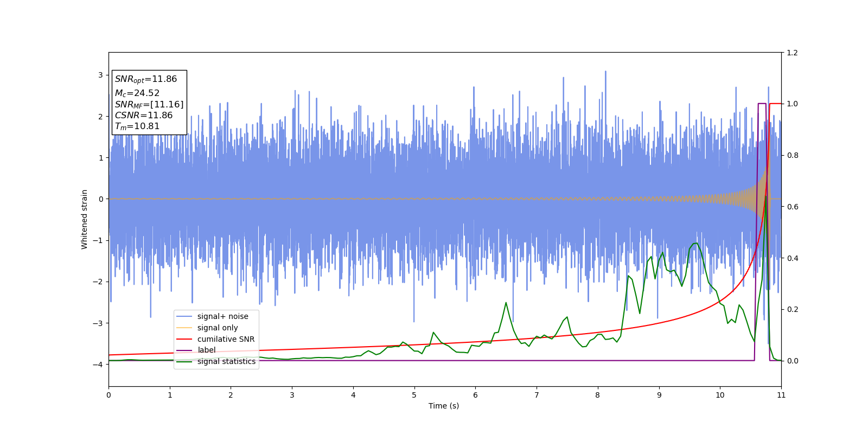Click the right-axis tick label 1.2

point(792,53)
